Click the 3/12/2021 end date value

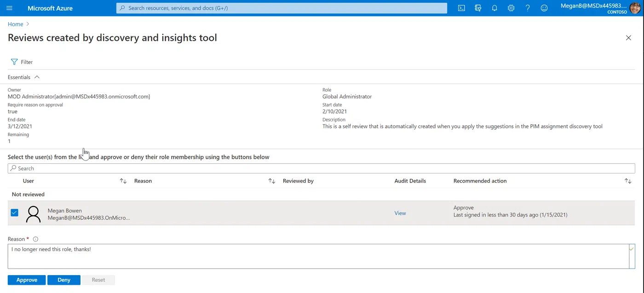pyautogui.click(x=20, y=126)
